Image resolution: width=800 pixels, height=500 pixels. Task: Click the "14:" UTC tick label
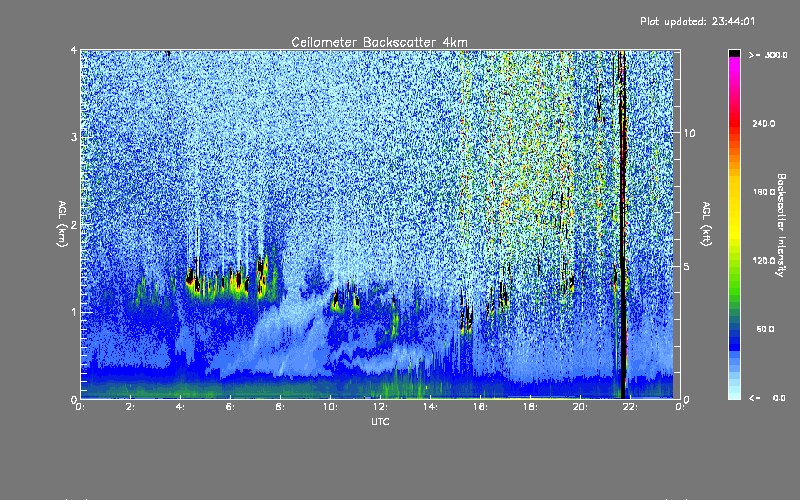(430, 407)
